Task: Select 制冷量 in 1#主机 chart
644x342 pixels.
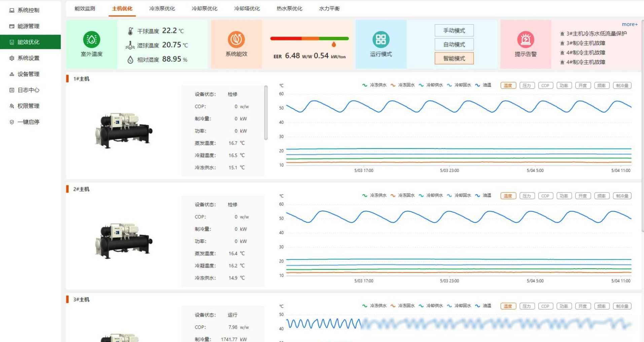Action: coord(622,85)
